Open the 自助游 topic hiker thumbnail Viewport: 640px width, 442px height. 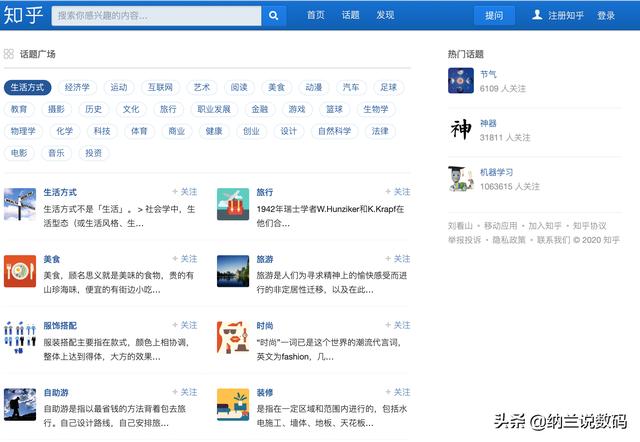click(20, 404)
